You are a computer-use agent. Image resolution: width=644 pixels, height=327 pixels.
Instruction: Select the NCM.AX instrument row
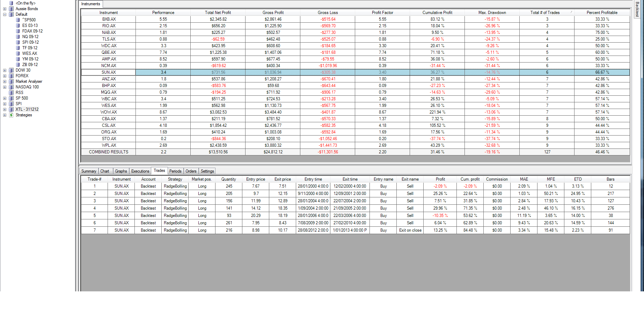(x=356, y=66)
